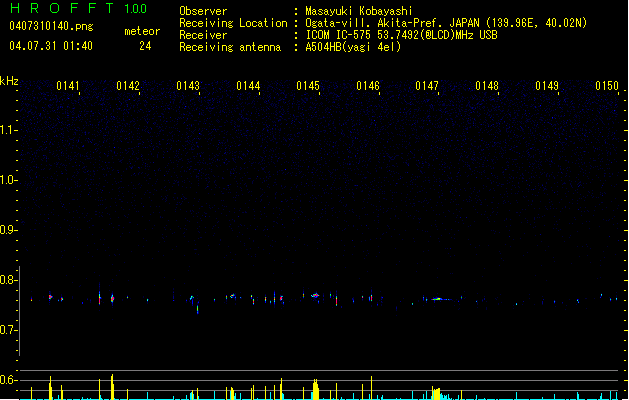
Task: Click the 0143 time marker
Action: [188, 86]
